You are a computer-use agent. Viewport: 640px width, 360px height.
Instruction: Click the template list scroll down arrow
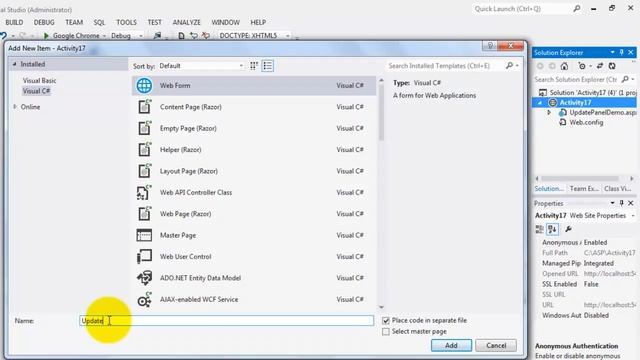381,307
